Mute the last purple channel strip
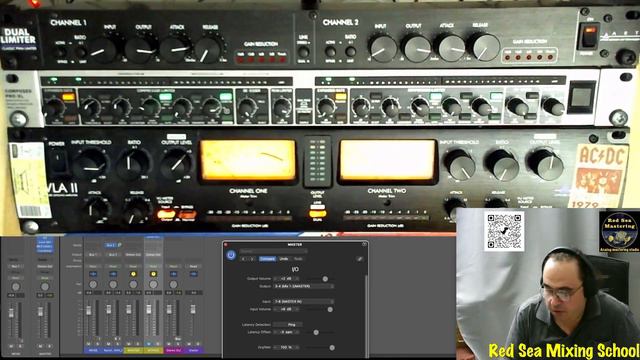This screenshot has width=640, height=360. [189, 344]
